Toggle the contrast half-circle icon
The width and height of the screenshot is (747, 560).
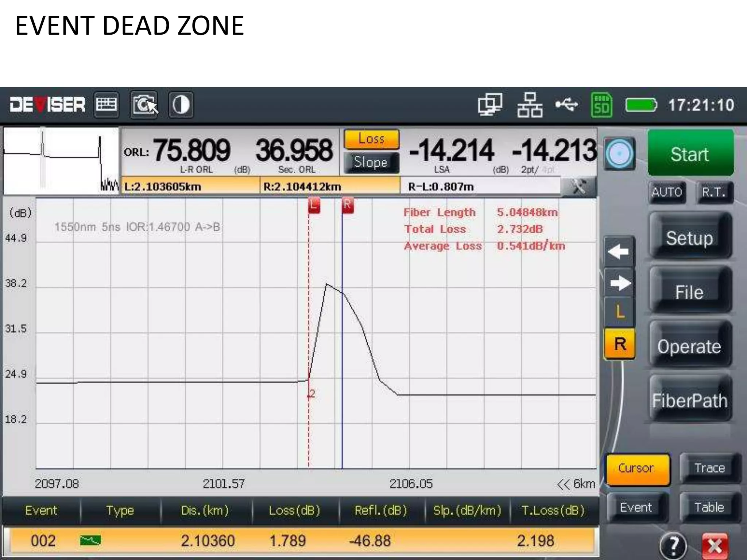click(181, 105)
